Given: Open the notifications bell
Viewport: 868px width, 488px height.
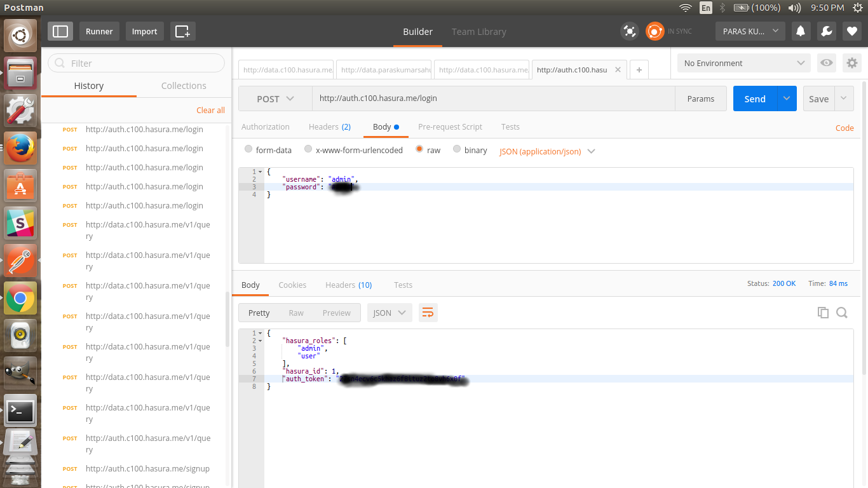Looking at the screenshot, I should (801, 31).
